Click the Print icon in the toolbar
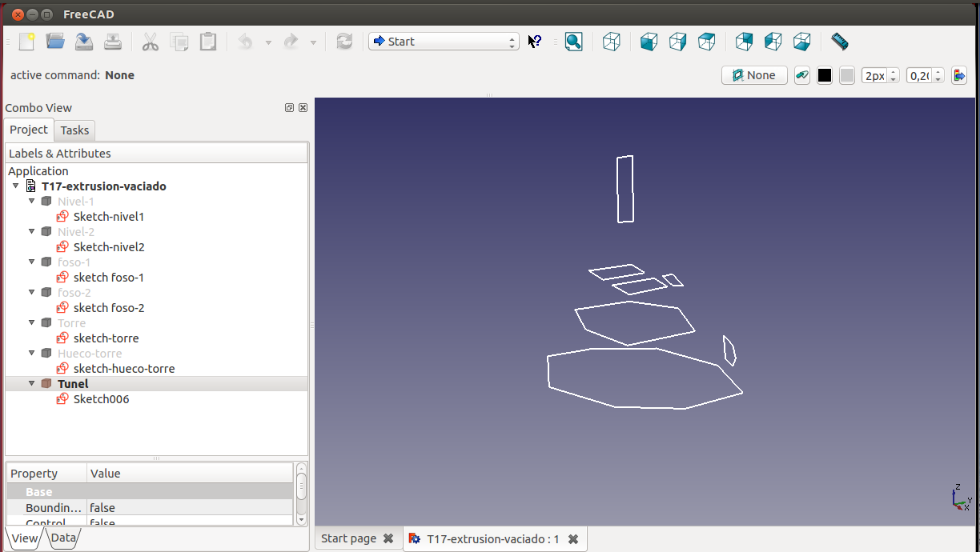The image size is (980, 552). [x=113, y=42]
